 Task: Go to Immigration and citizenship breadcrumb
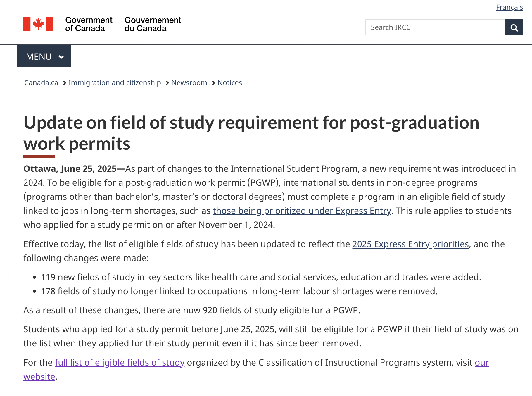coord(115,83)
